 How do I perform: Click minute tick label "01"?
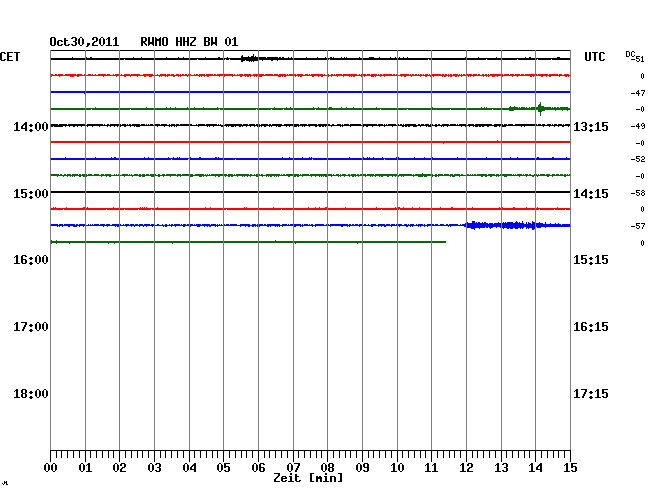[85, 468]
